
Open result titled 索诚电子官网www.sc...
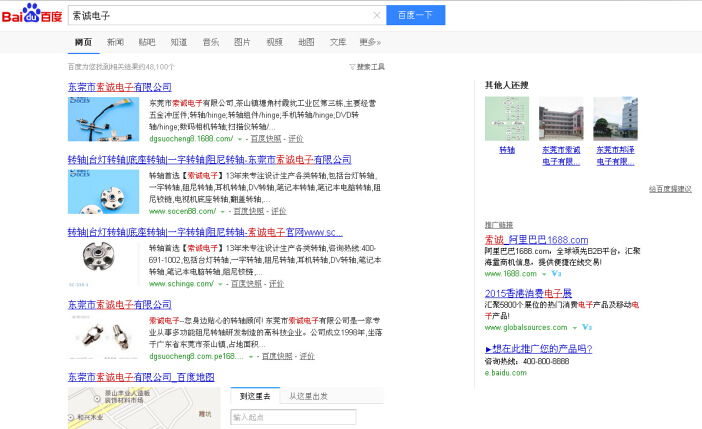205,232
